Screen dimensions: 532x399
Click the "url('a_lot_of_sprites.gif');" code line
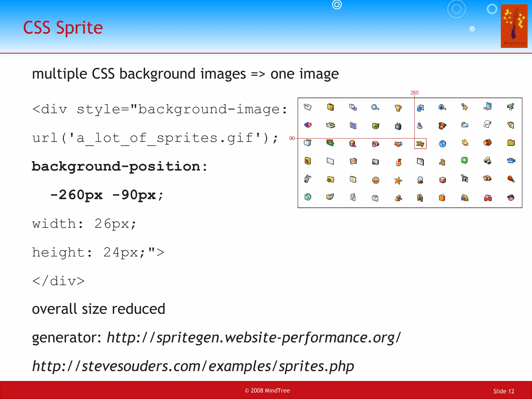pyautogui.click(x=155, y=138)
